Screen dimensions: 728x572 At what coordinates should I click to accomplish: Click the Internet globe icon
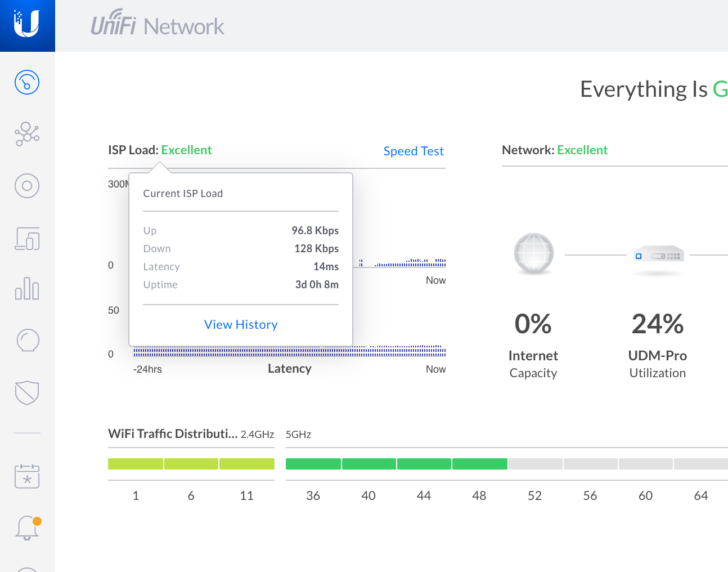pos(533,253)
